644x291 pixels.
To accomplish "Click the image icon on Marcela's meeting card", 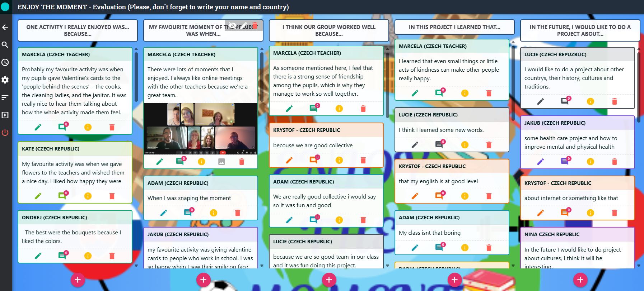I will point(221,162).
